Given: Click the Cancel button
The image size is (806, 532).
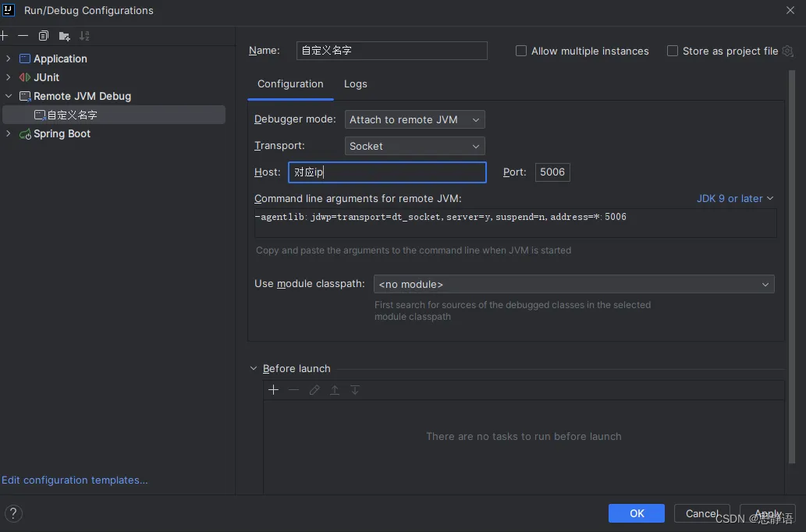Looking at the screenshot, I should coord(701,513).
